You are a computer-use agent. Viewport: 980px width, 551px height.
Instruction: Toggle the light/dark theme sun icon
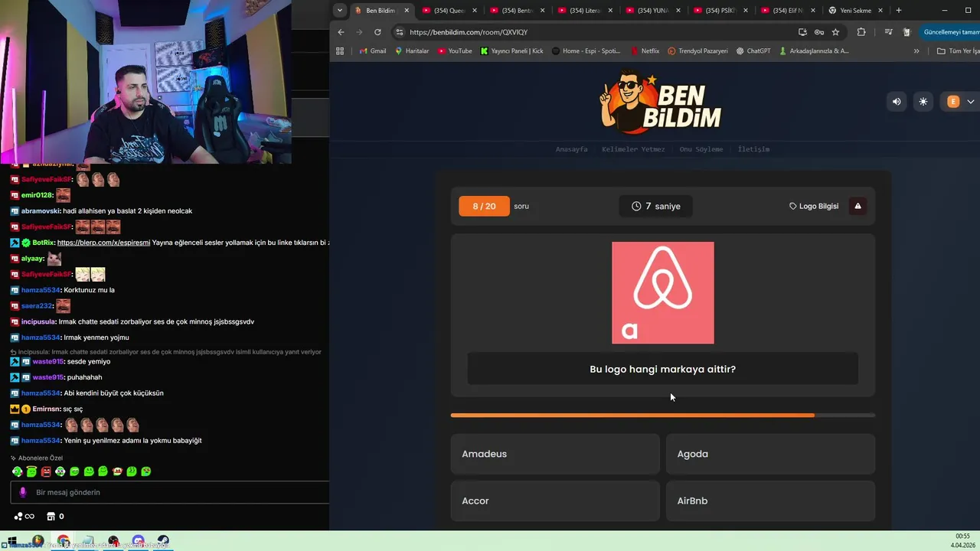click(923, 102)
